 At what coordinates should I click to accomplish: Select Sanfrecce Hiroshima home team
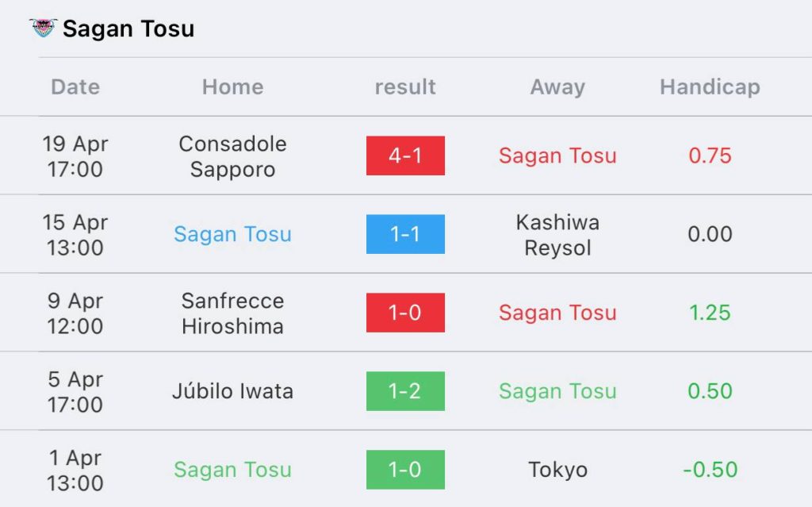point(232,313)
